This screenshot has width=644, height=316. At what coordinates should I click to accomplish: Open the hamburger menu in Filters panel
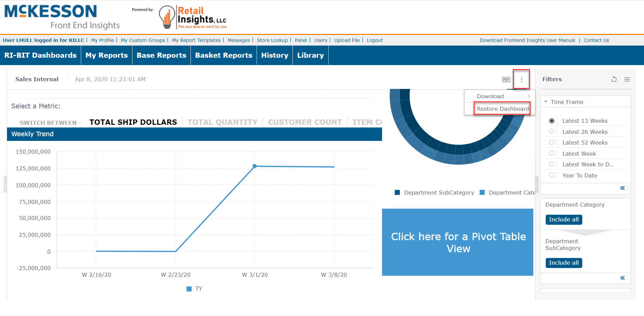627,79
